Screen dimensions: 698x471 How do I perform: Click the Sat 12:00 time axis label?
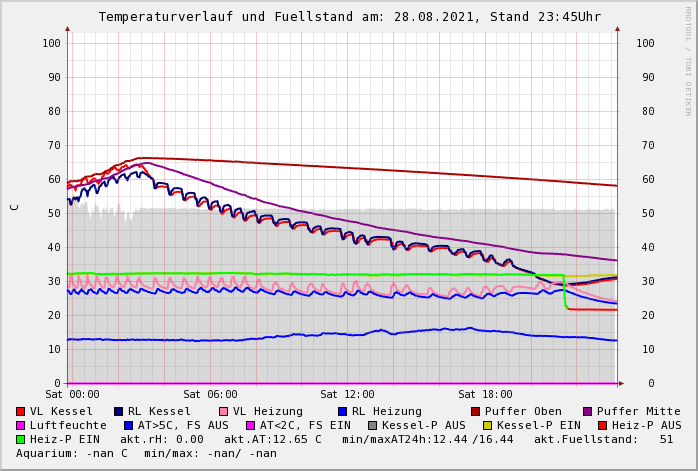(x=347, y=395)
